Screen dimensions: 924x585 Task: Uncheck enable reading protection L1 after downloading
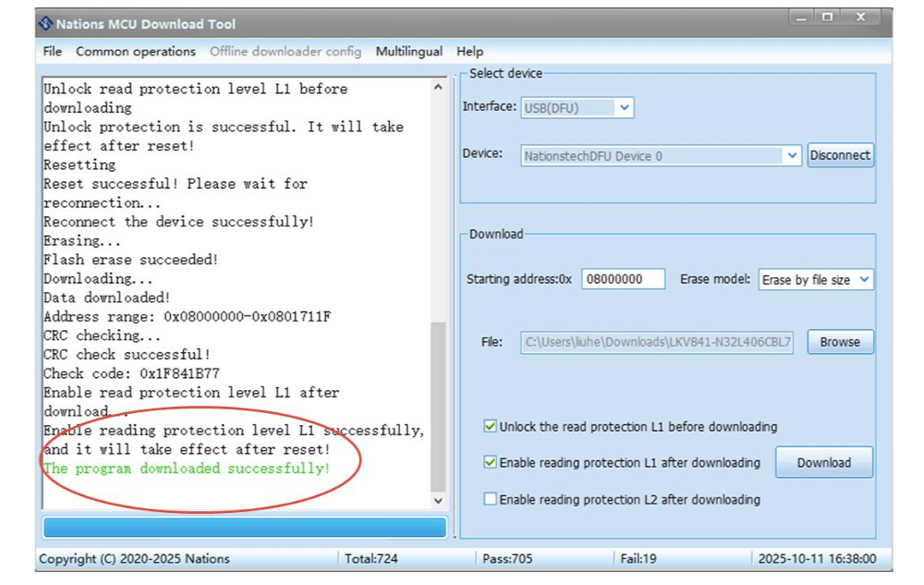tap(491, 462)
